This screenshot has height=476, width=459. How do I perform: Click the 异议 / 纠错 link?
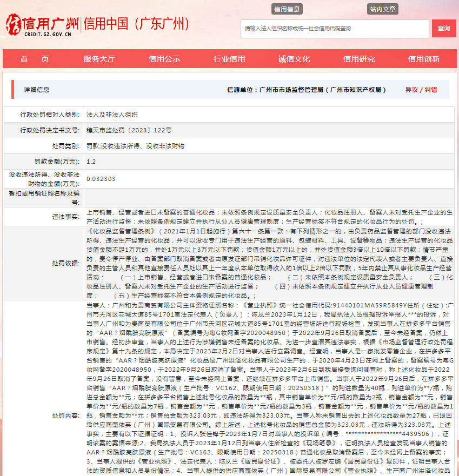pyautogui.click(x=421, y=90)
